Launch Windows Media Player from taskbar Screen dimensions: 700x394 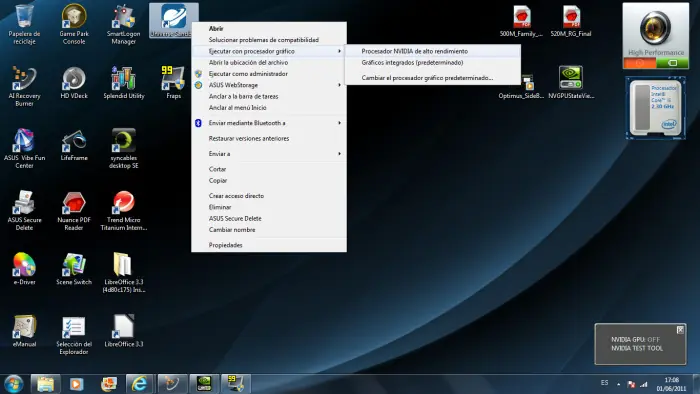[x=76, y=384]
